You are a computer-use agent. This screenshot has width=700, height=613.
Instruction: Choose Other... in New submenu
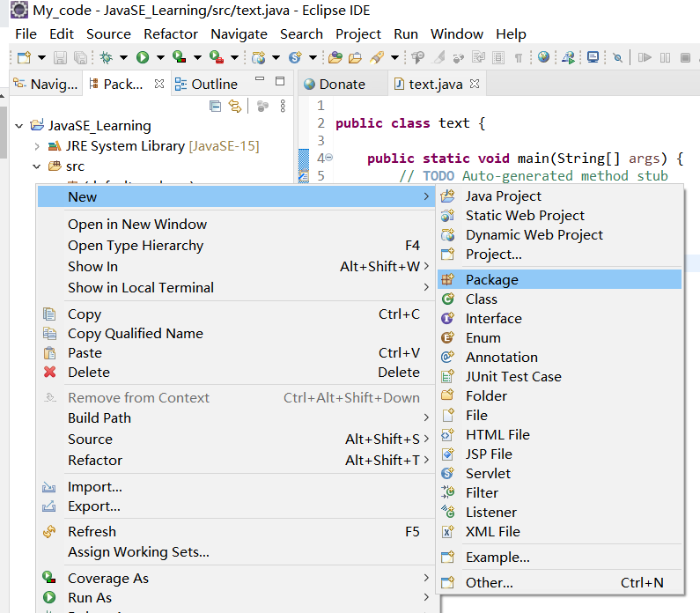pos(560,583)
